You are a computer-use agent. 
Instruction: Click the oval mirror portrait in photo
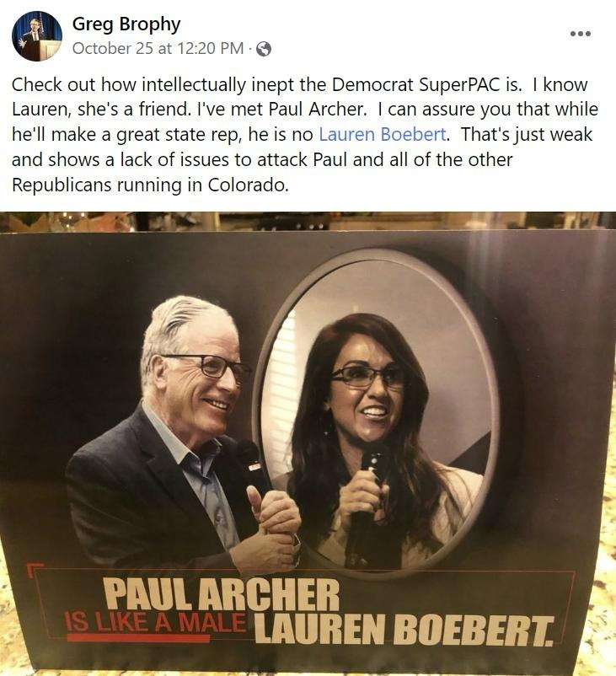(377, 411)
